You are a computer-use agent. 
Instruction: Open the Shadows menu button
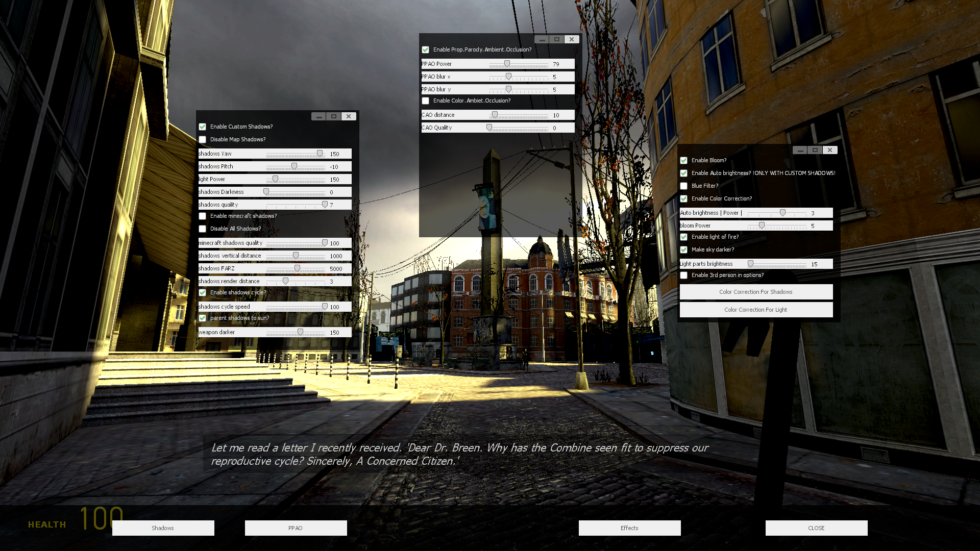[163, 528]
